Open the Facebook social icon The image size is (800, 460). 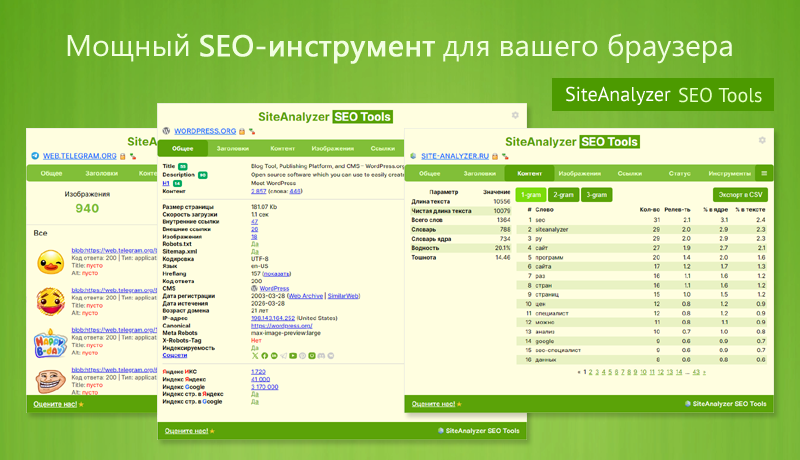tap(264, 356)
